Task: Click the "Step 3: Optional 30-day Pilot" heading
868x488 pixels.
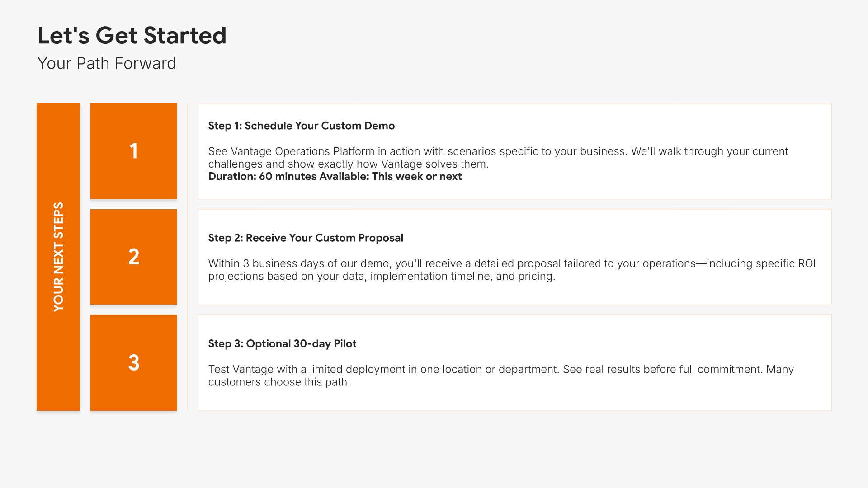Action: coord(282,343)
